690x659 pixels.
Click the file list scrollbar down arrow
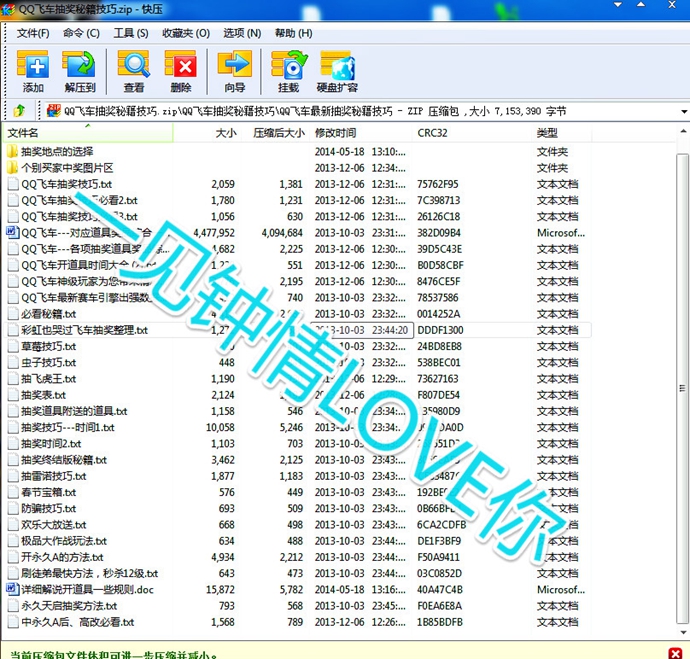(683, 633)
